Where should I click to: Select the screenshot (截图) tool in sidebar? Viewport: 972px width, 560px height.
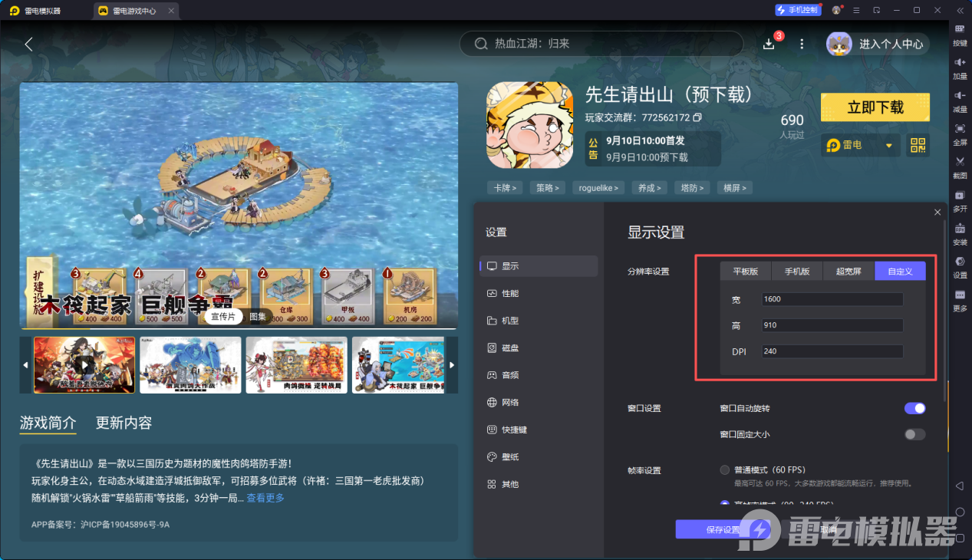[960, 165]
